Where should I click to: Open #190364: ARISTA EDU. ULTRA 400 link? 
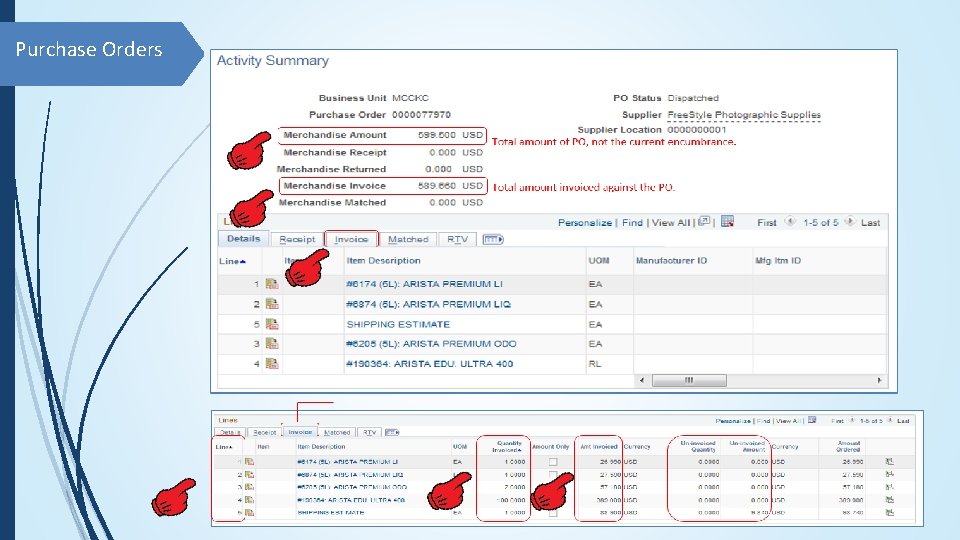(x=429, y=364)
